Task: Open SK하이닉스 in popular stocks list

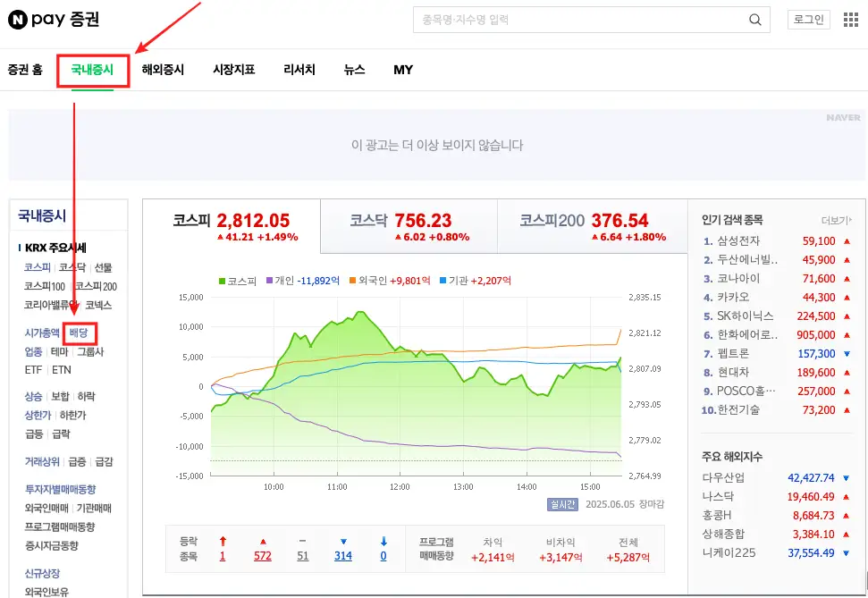Action: pos(746,316)
